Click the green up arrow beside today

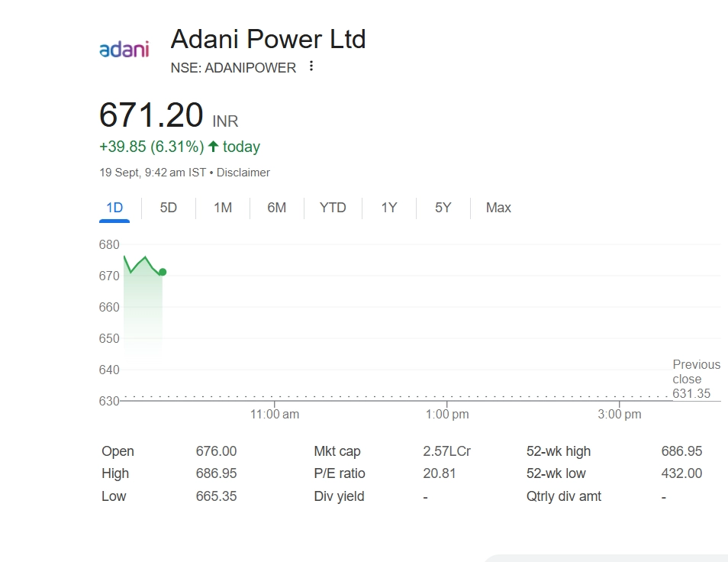click(213, 147)
